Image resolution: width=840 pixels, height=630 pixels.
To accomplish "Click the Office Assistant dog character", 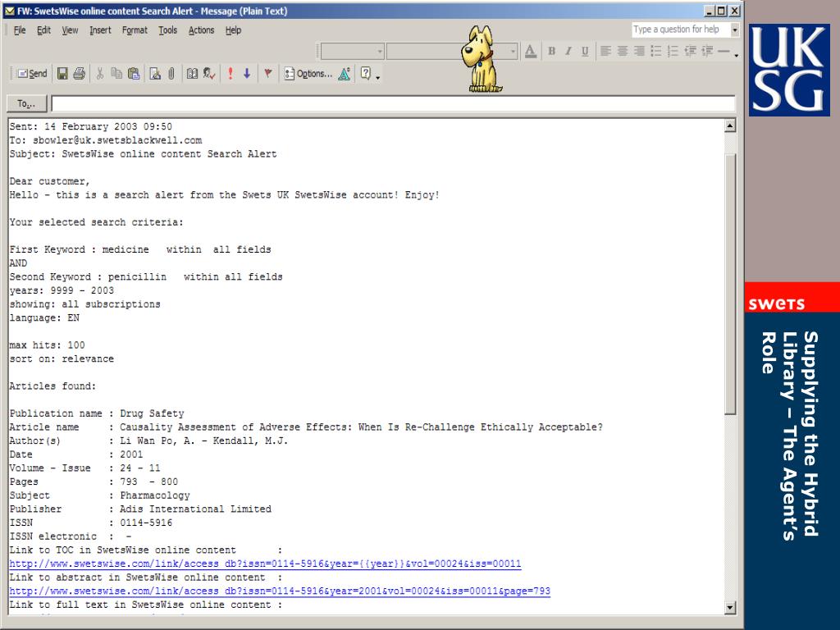I will click(482, 59).
